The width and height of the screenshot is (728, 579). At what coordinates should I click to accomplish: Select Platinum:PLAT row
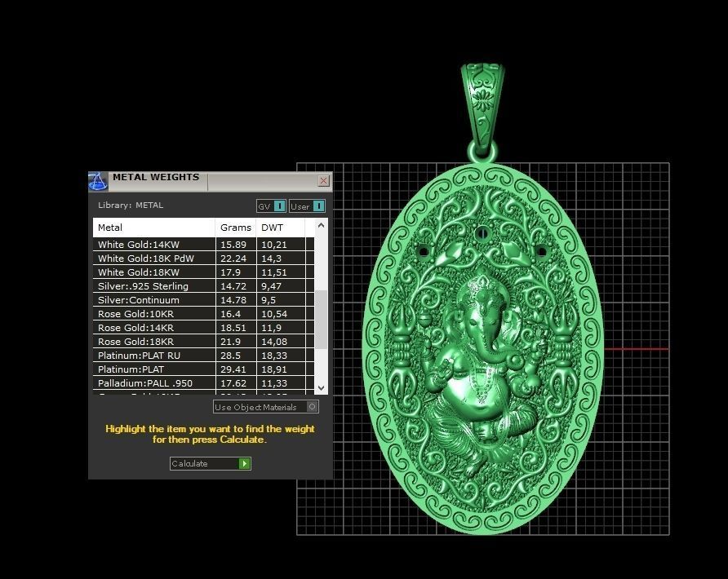click(203, 369)
